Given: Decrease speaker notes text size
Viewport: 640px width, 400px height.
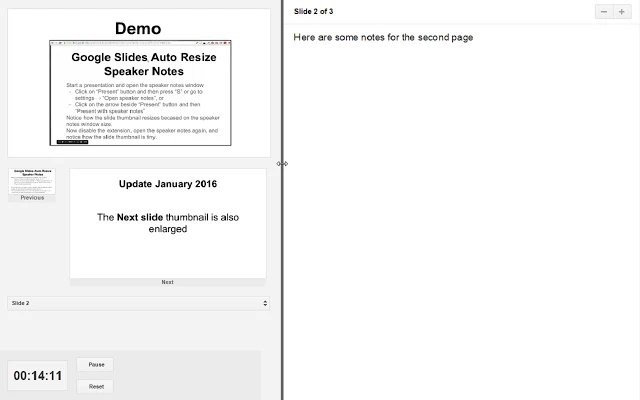Looking at the screenshot, I should click(604, 12).
